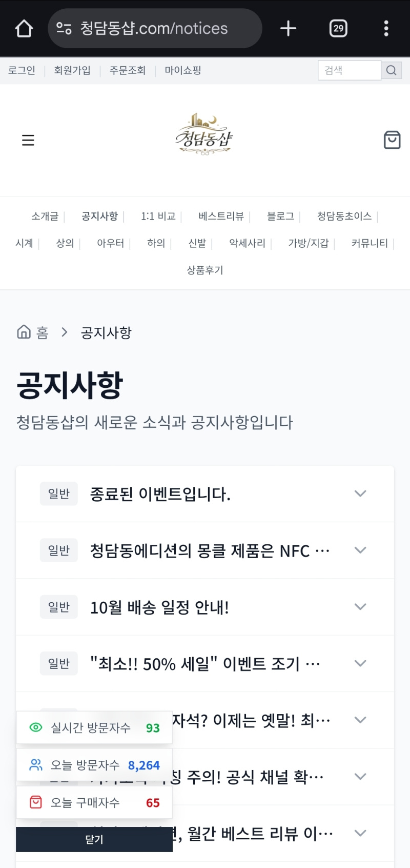Go to 가방/지갑 category
The image size is (410, 868).
[308, 243]
